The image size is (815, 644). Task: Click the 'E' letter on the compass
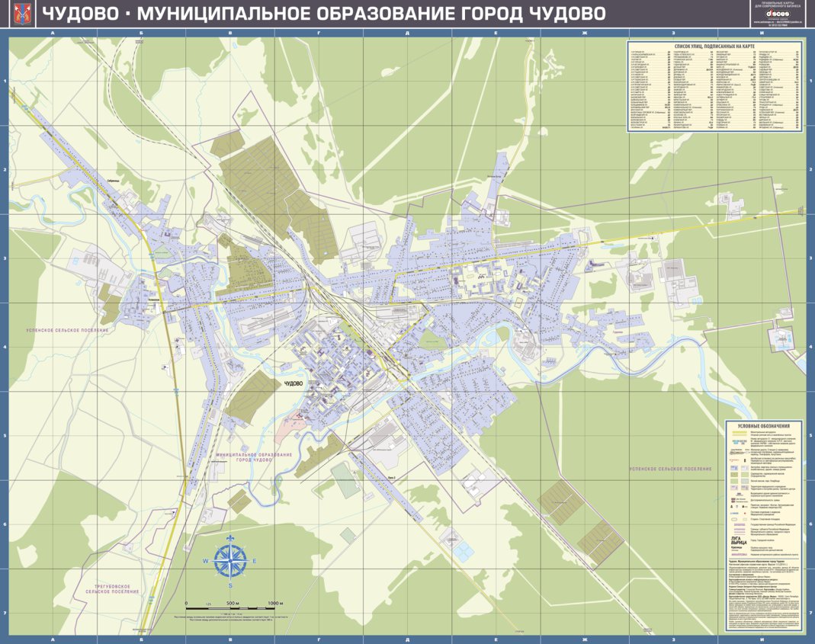click(x=255, y=561)
